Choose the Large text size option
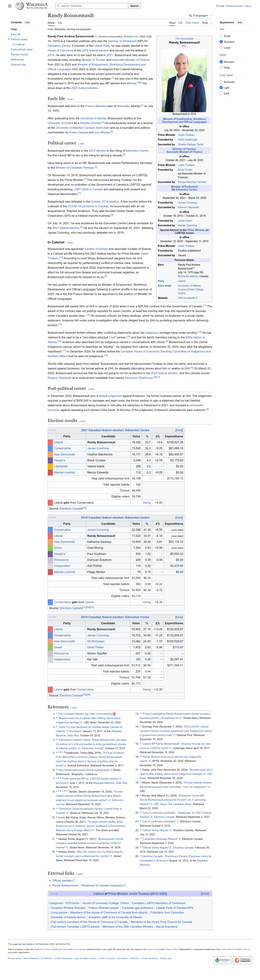260x980 pixels. [221, 47]
